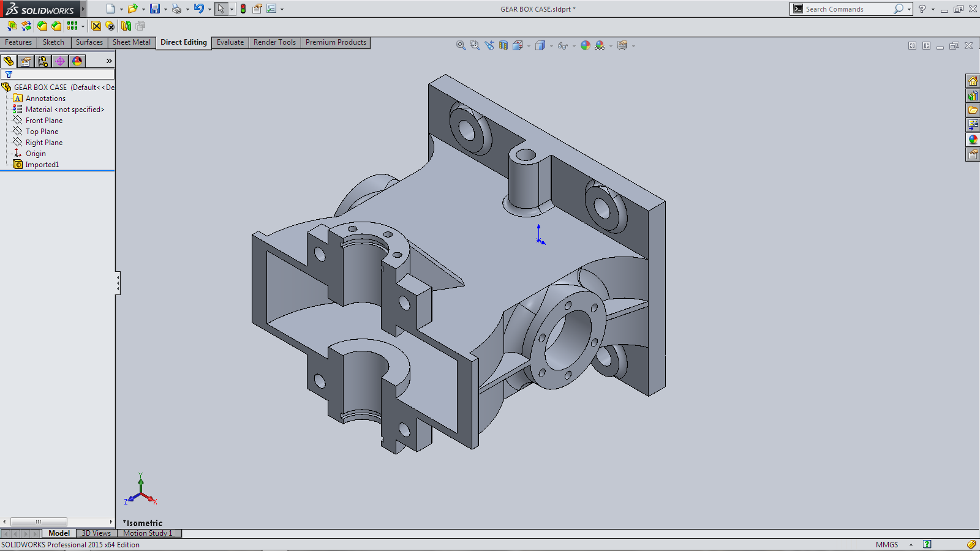Expand the left panel tabs with the double chevron
Image resolution: width=980 pixels, height=551 pixels.
click(x=109, y=61)
